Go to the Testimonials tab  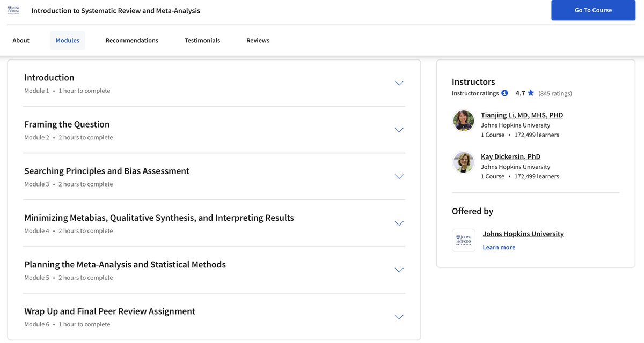coord(202,41)
